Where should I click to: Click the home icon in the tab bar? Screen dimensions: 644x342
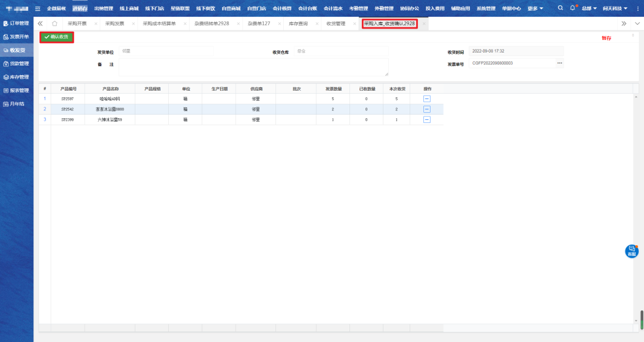(55, 23)
